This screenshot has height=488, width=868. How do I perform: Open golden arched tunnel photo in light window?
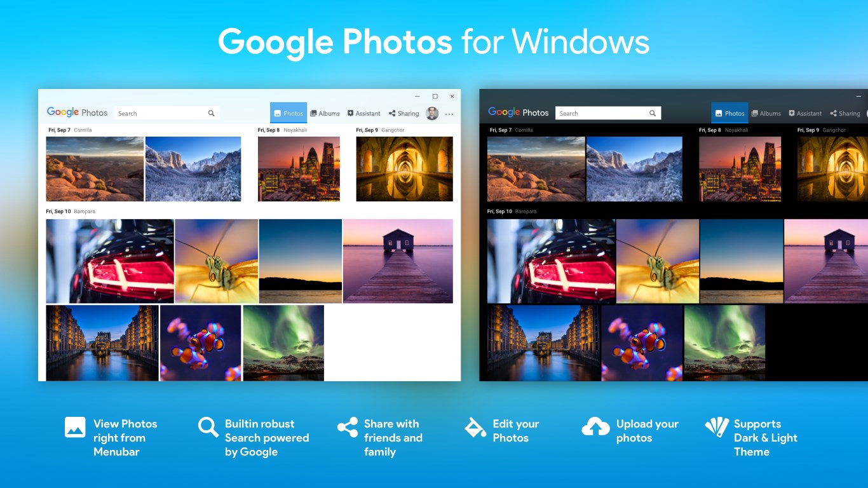(404, 169)
